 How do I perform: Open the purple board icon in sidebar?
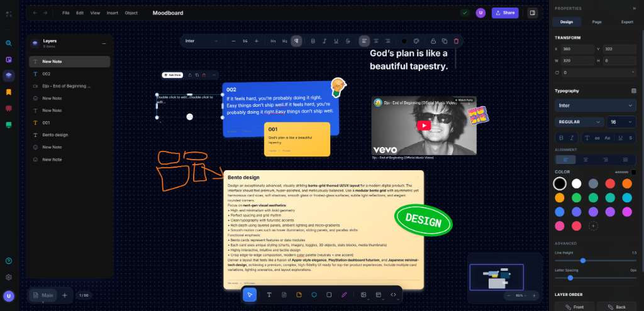point(9,60)
